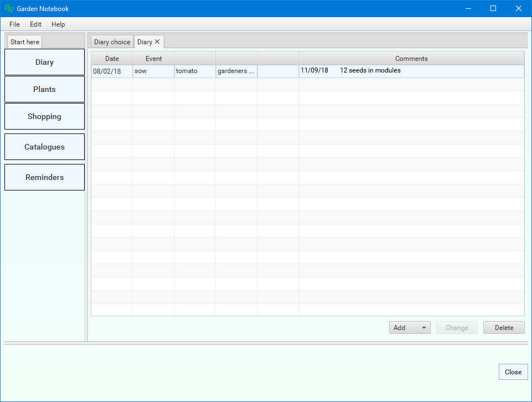Switch to the Diary choice tab
The width and height of the screenshot is (532, 402).
[x=112, y=42]
